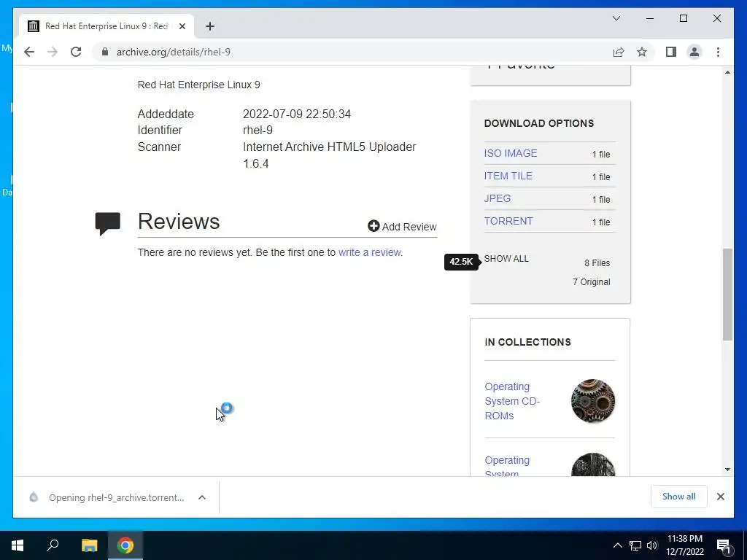Click the address bar URL
The image size is (747, 560).
point(174,52)
